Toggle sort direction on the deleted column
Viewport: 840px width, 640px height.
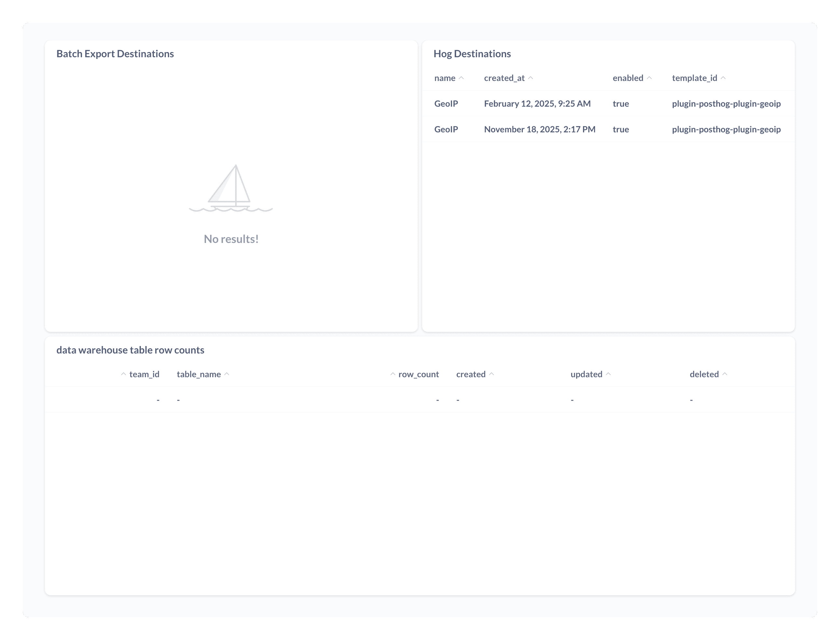704,374
